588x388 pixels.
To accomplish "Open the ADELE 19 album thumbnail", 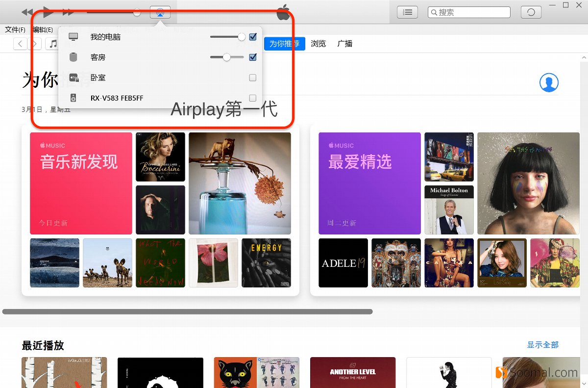I will 343,262.
